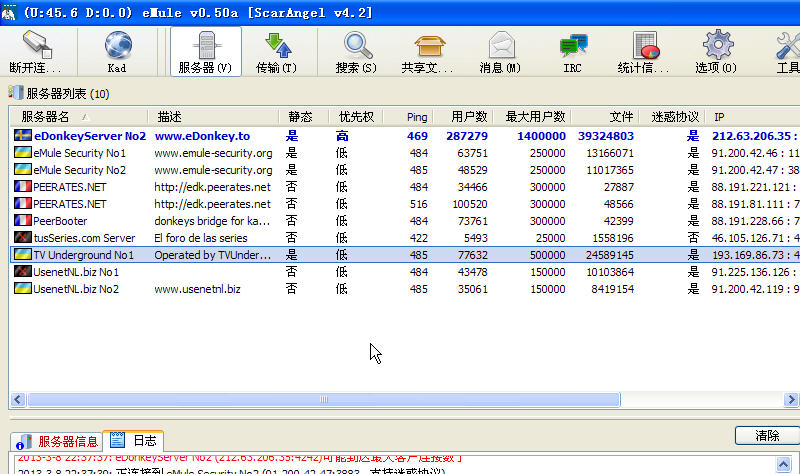Viewport: 800px width, 474px height.
Task: Select the PeerBooter server row
Action: point(404,221)
